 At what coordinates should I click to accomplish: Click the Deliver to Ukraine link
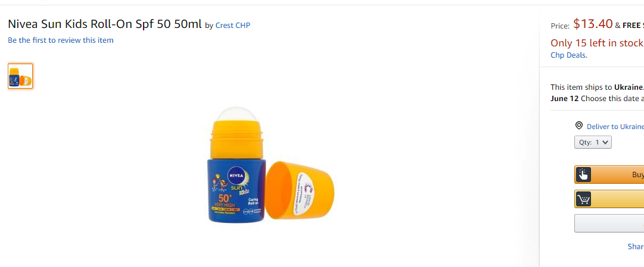pos(615,126)
